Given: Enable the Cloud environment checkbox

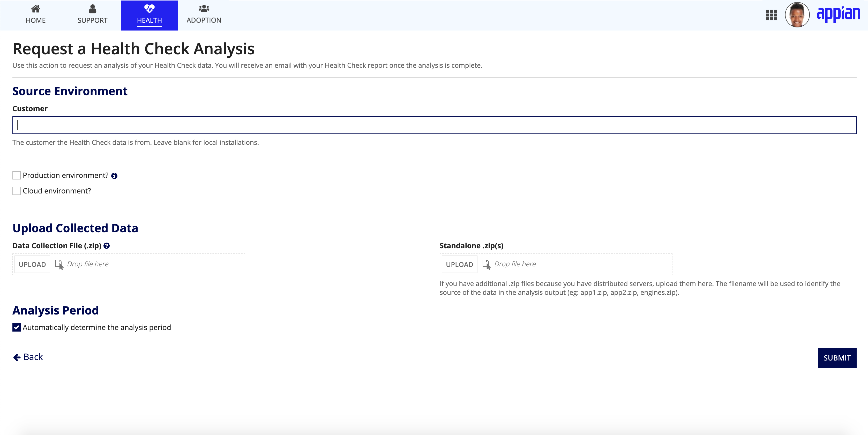Looking at the screenshot, I should pos(16,191).
